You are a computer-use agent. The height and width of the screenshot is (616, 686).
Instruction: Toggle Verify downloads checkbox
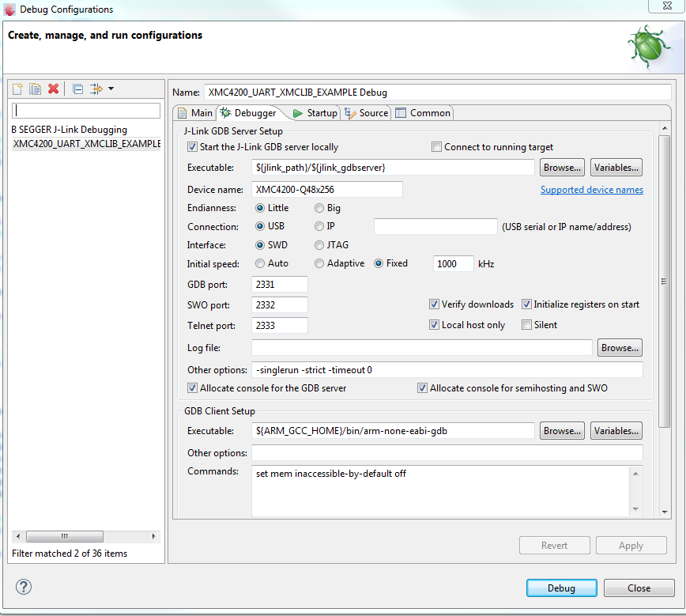434,304
